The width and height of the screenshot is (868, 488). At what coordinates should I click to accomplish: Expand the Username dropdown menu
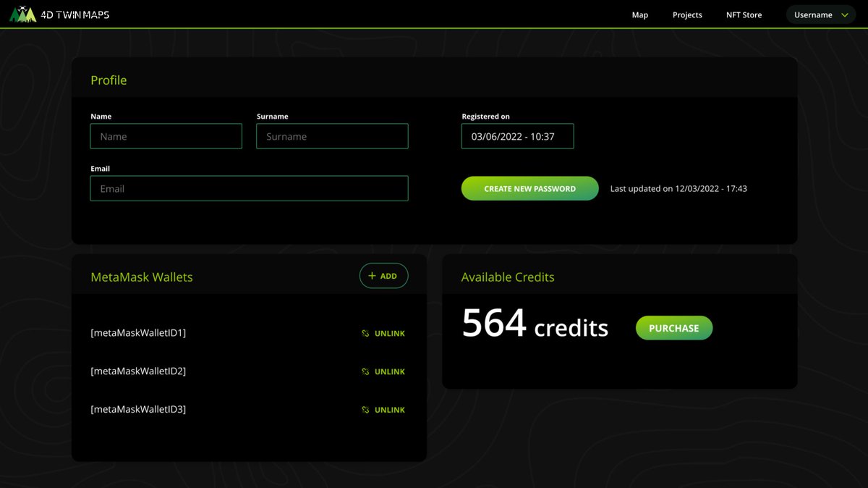coord(821,14)
